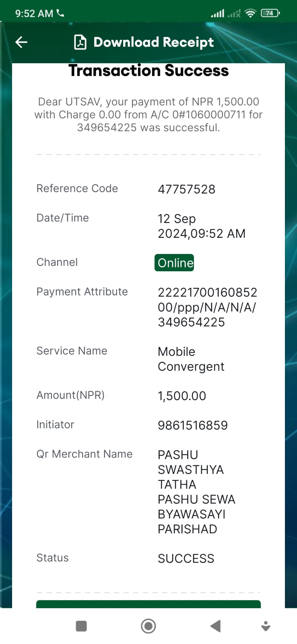Tap the battery indicator icon

coord(270,13)
